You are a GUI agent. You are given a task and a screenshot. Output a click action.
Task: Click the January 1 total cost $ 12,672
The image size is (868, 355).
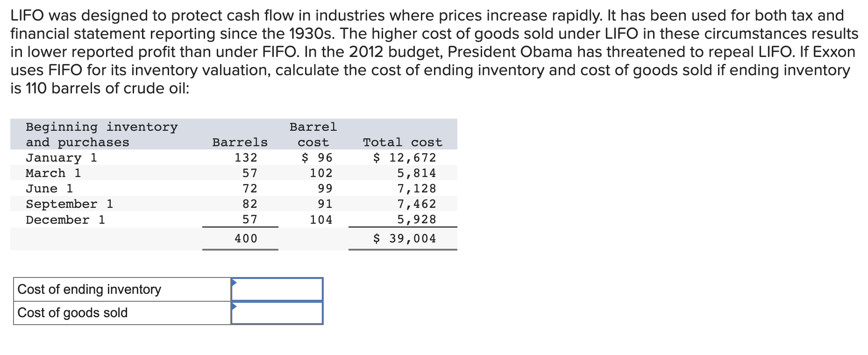click(405, 158)
